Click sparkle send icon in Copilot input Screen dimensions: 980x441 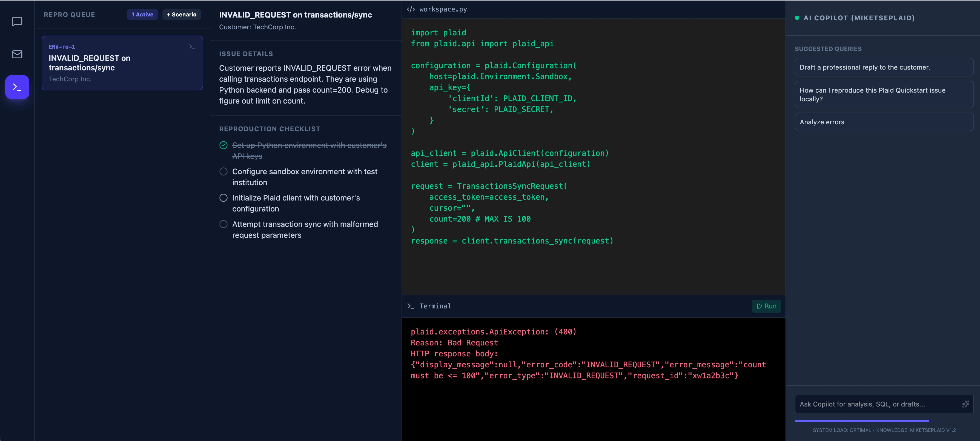[x=965, y=404]
